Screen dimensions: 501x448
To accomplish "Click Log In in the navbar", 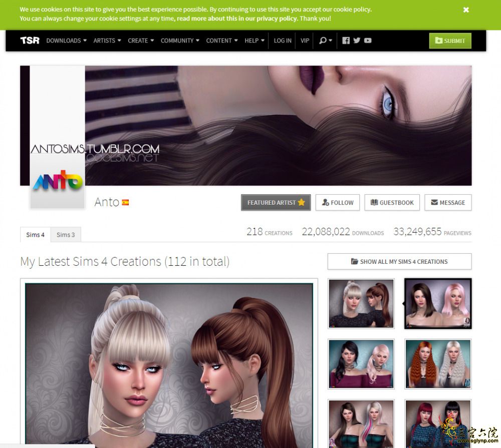I will pos(283,41).
